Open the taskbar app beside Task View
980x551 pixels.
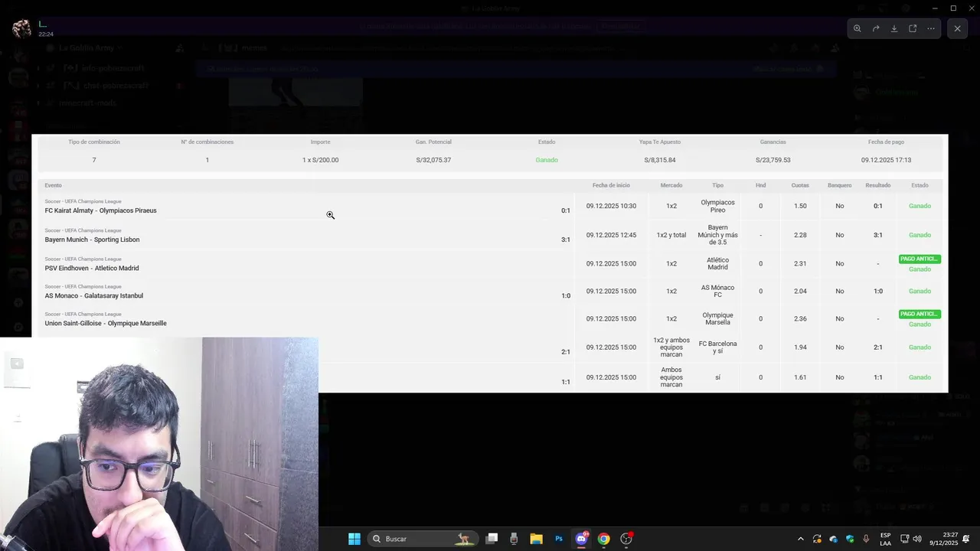pos(514,539)
